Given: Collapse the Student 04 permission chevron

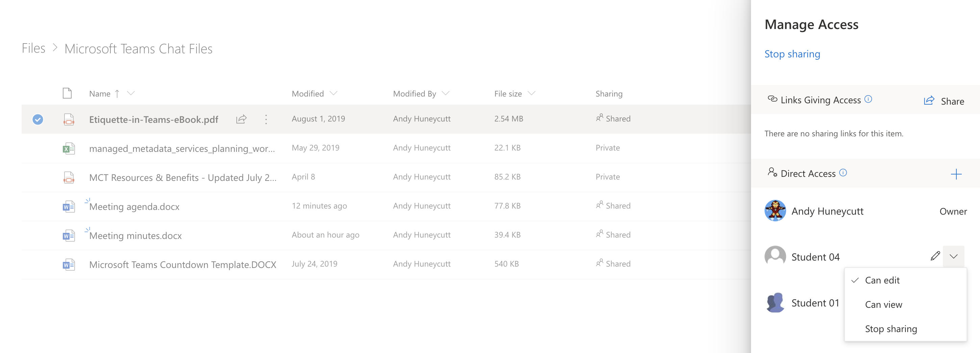Looking at the screenshot, I should [x=953, y=256].
